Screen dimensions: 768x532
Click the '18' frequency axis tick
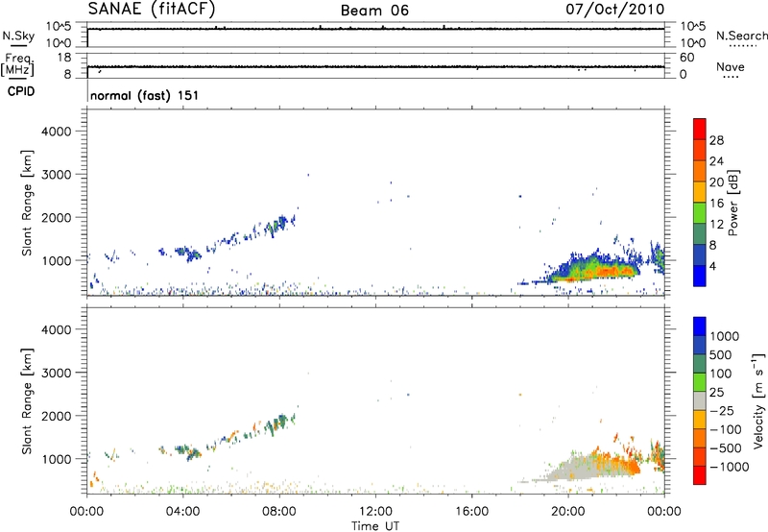[x=64, y=58]
